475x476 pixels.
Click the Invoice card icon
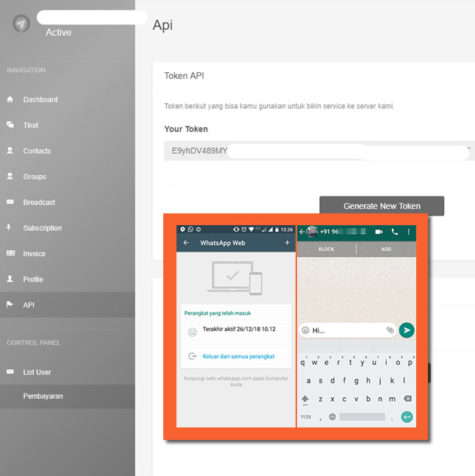pyautogui.click(x=10, y=254)
